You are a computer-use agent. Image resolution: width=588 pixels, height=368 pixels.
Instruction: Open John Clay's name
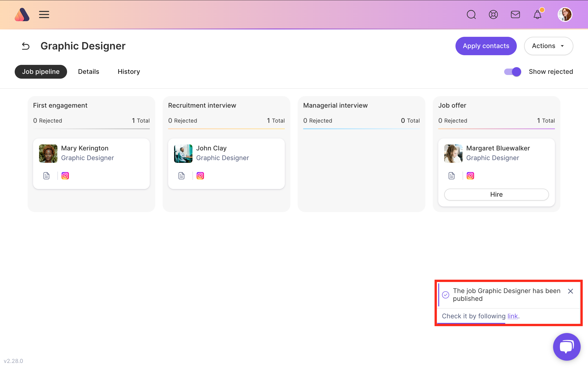(211, 148)
